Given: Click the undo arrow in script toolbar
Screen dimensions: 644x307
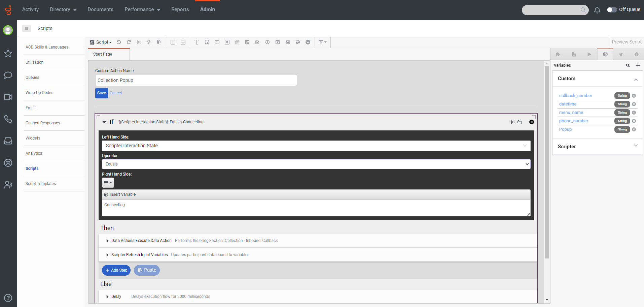Looking at the screenshot, I should tap(119, 42).
